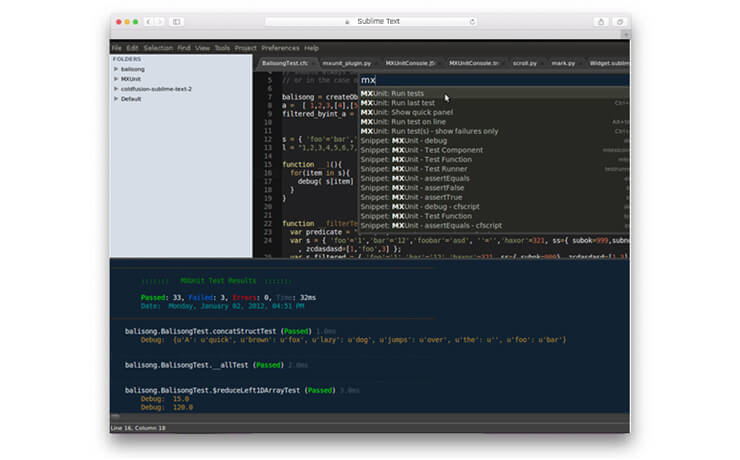The width and height of the screenshot is (740, 460).
Task: Open the Project menu
Action: 245,48
